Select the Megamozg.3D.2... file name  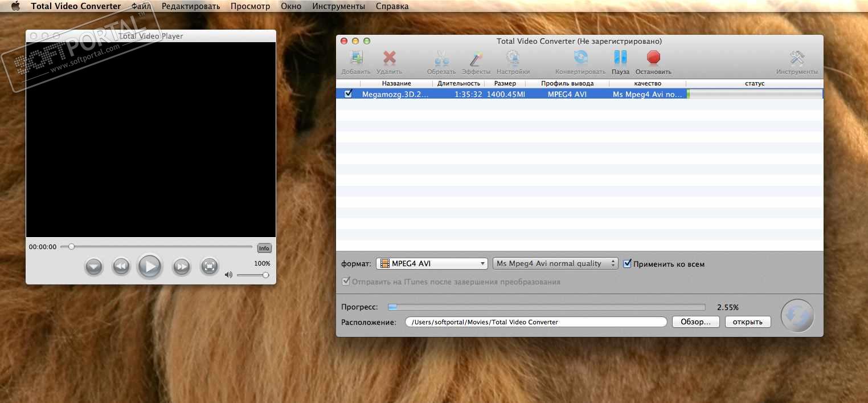coord(395,95)
